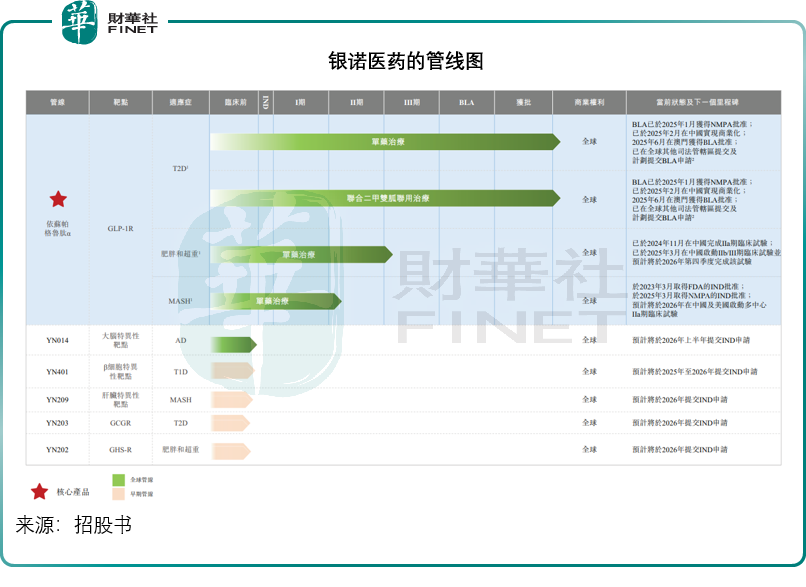
Task: Click the YN203 pipeline name
Action: tap(58, 423)
